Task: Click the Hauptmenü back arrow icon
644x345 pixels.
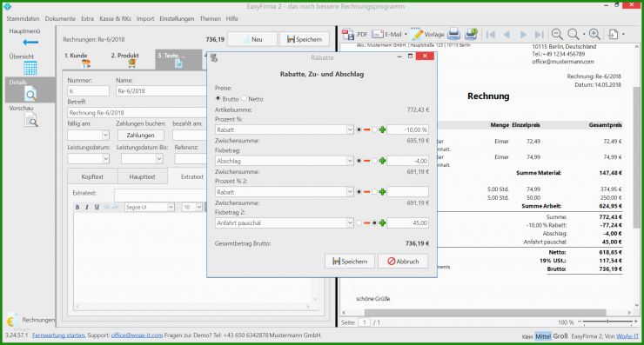Action: coord(30,42)
